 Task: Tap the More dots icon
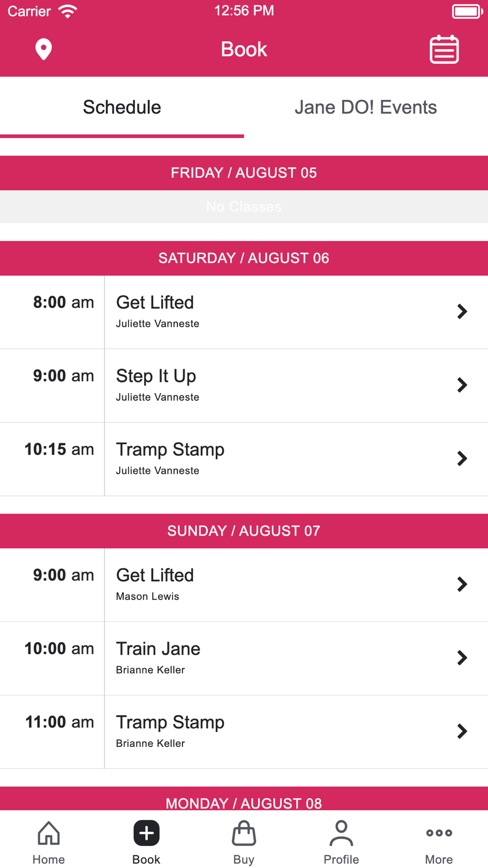click(x=439, y=833)
